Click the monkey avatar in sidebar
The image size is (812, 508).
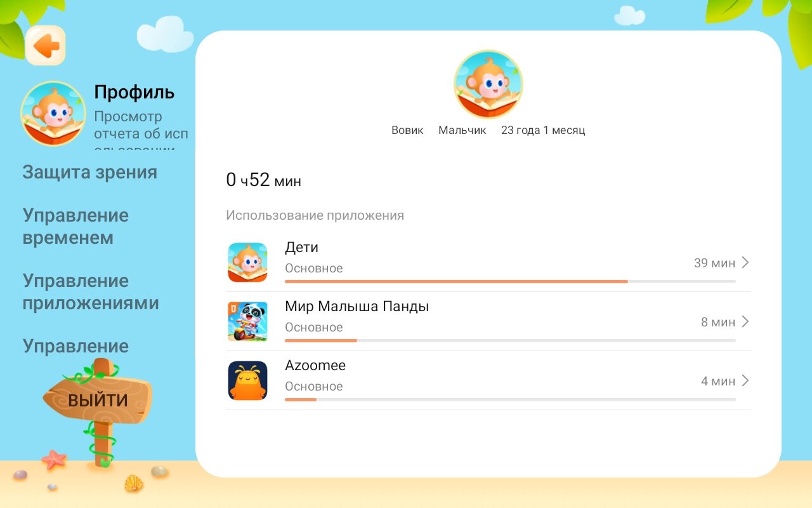53,114
